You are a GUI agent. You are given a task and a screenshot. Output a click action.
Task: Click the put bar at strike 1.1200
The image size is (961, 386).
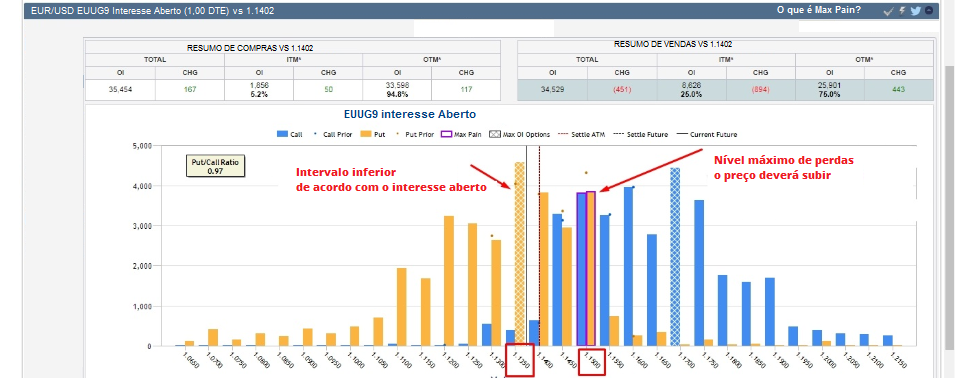click(449, 281)
